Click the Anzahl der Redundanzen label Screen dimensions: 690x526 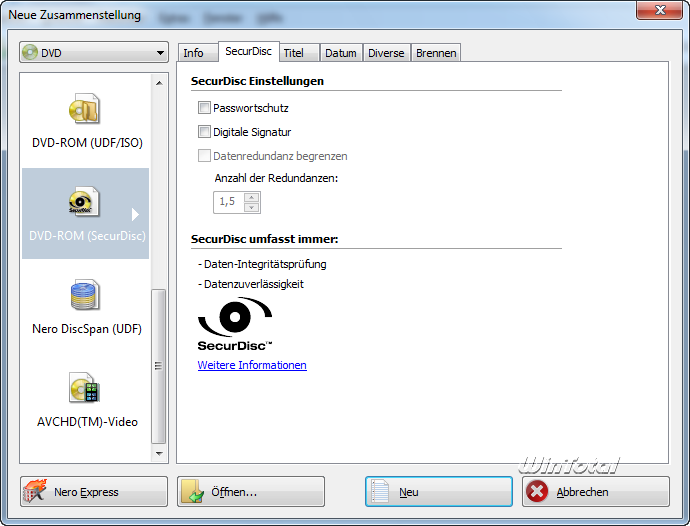click(276, 178)
